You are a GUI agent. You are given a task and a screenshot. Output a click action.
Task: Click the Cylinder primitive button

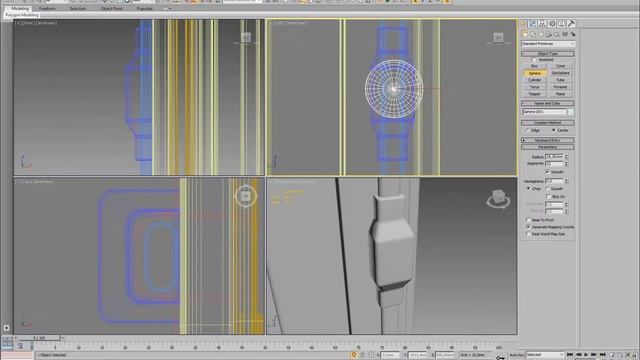click(534, 80)
